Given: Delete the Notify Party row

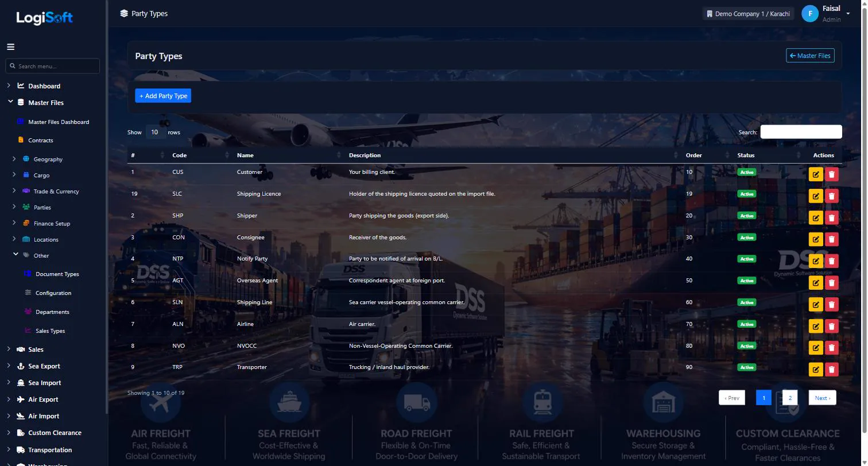Looking at the screenshot, I should [831, 261].
